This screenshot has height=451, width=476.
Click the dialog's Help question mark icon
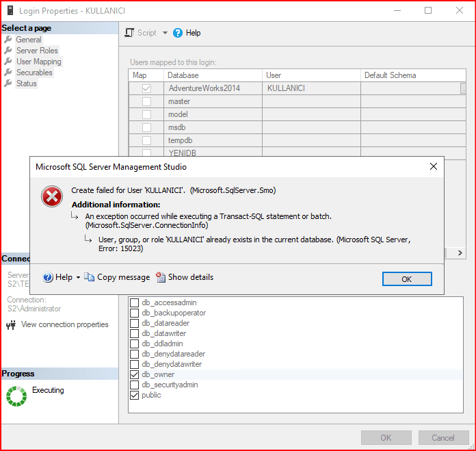coord(48,277)
